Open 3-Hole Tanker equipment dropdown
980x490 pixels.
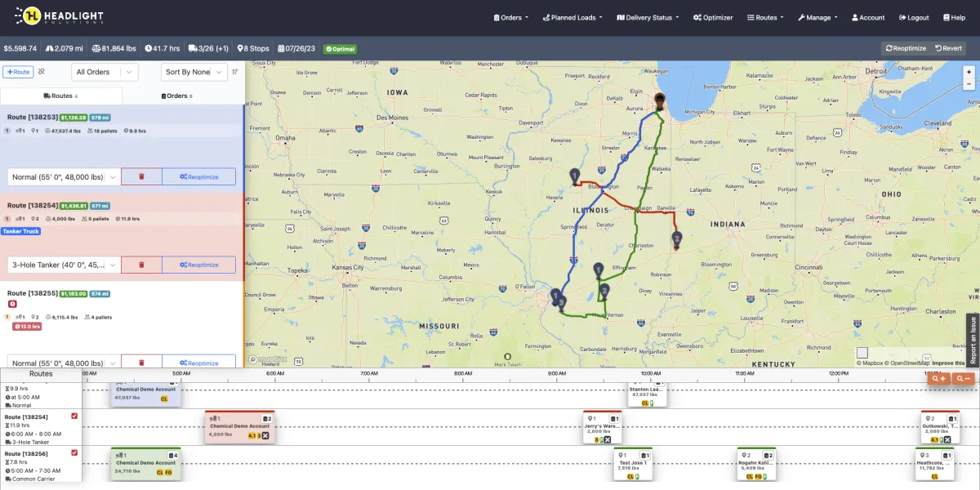(64, 265)
